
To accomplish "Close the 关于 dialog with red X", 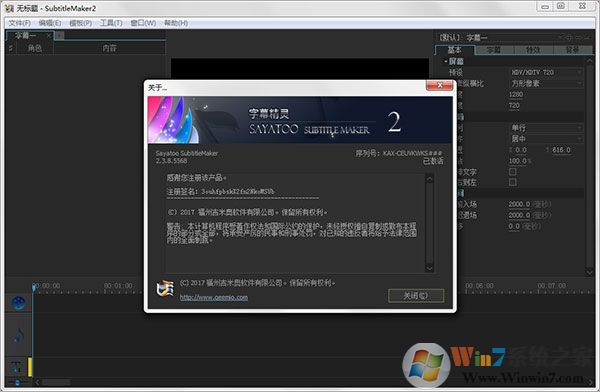I will pos(440,85).
